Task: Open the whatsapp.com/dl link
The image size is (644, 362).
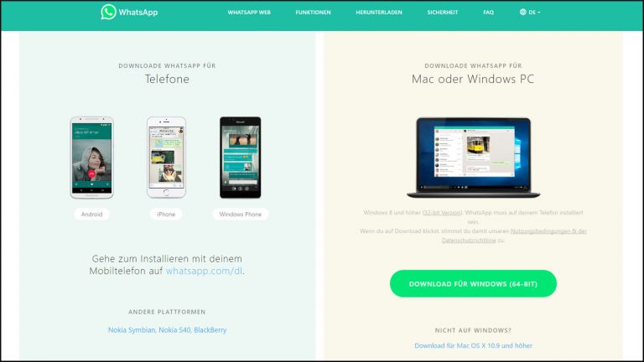Action: point(204,271)
